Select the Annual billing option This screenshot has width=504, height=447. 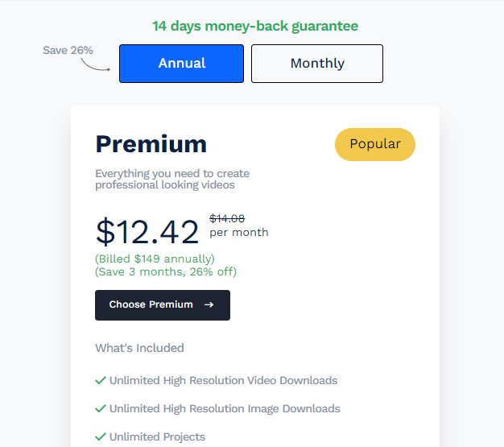[181, 64]
